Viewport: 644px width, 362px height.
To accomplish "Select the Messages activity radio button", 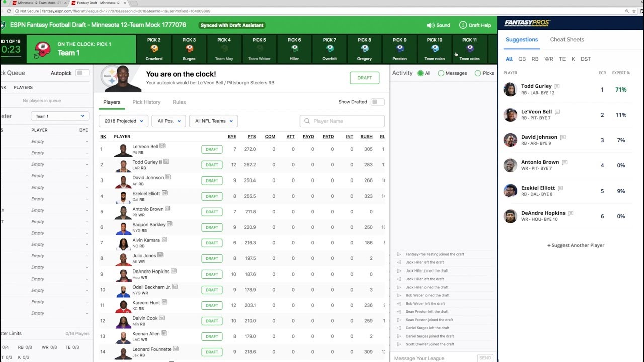I will coord(441,73).
